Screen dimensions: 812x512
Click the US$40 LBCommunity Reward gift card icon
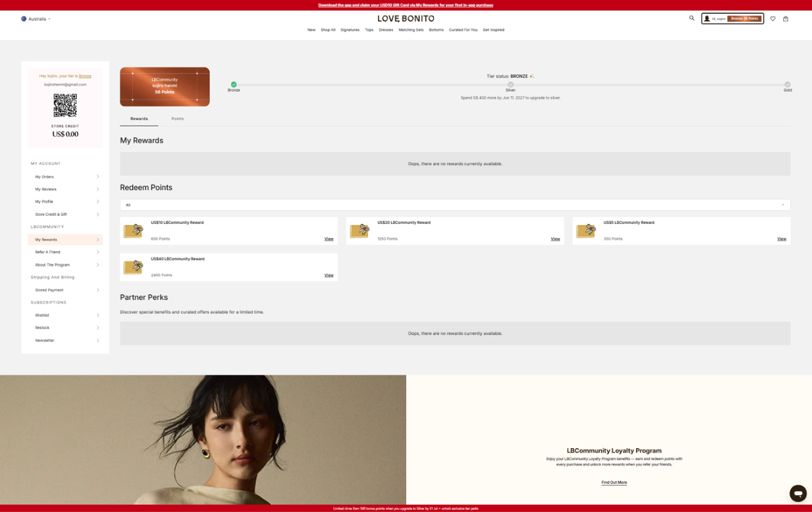click(134, 267)
